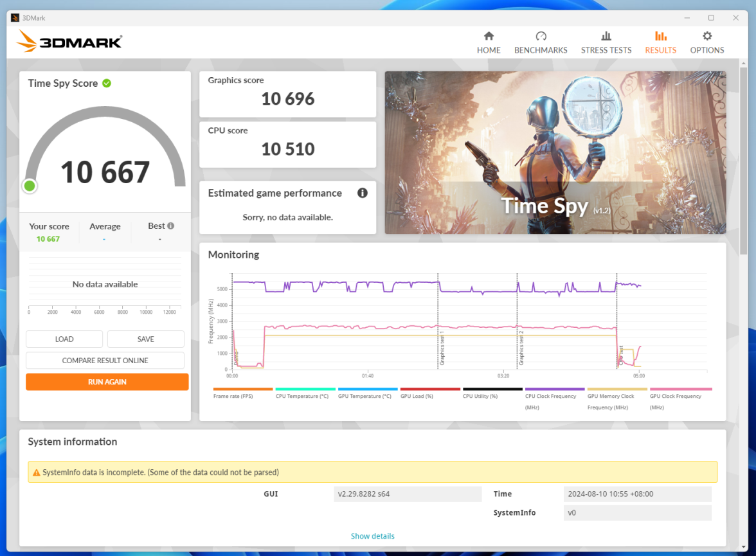Toggle CPU Clock Frequency legend entry

point(554,399)
